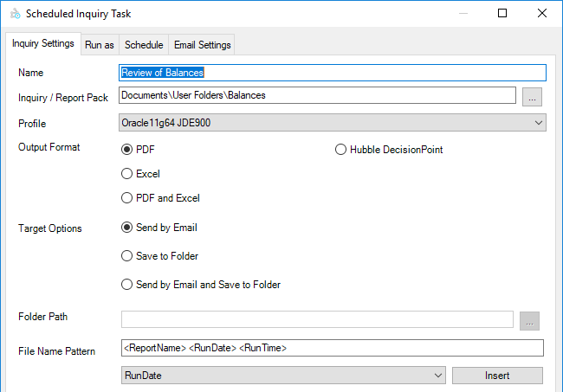Viewport: 563px width, 392px height.
Task: Browse for Inquiry / Report Pack file
Action: [533, 97]
